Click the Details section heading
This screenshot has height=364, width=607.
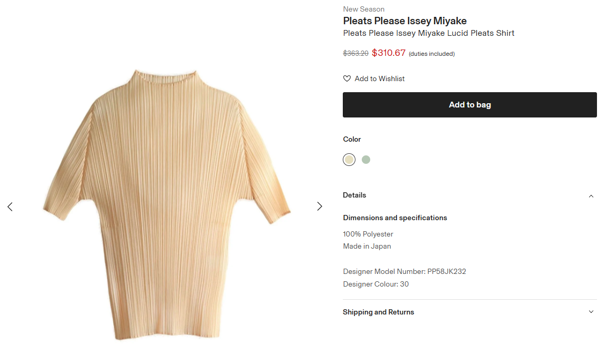tap(354, 195)
